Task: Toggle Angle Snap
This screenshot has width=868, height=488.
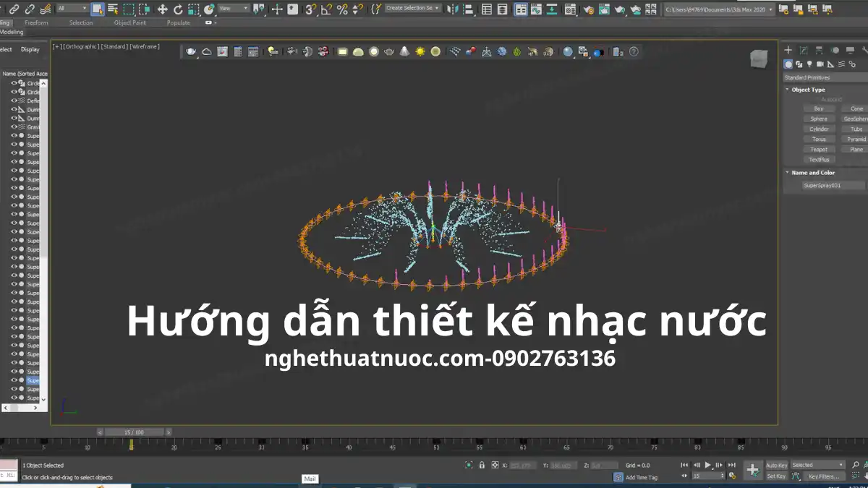Action: 326,9
